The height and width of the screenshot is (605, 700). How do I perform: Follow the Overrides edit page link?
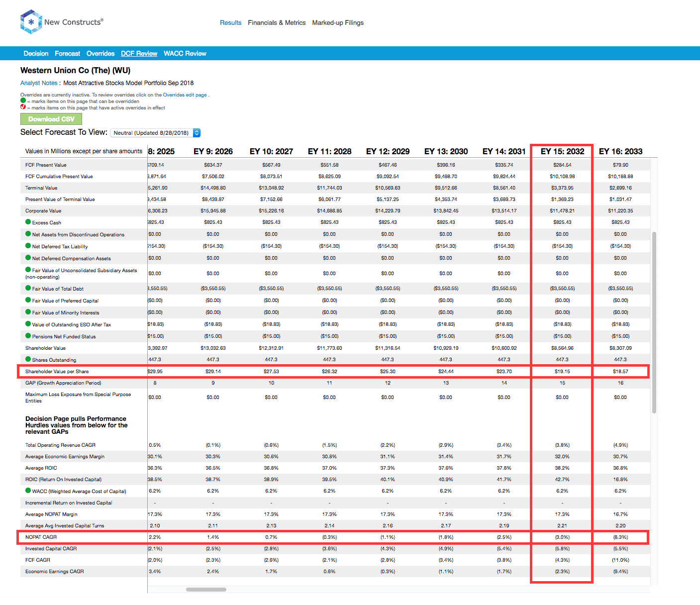click(x=185, y=95)
